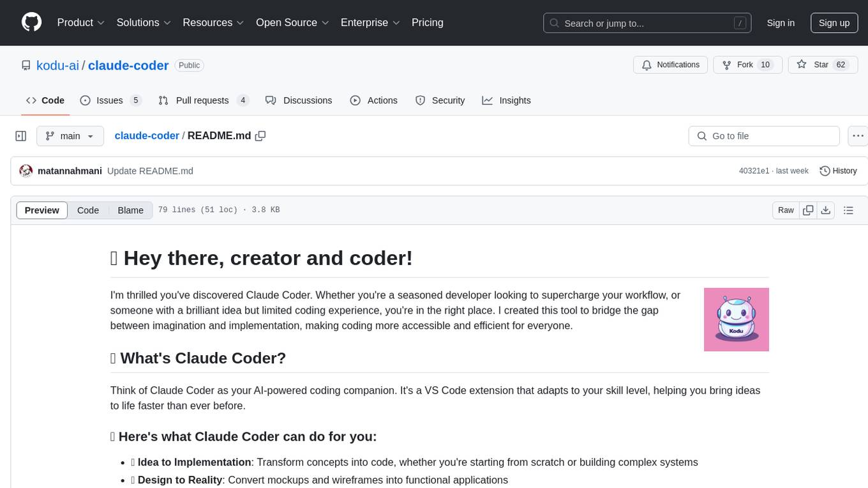868x488 pixels.
Task: Click the Sign up button
Action: coord(834,23)
